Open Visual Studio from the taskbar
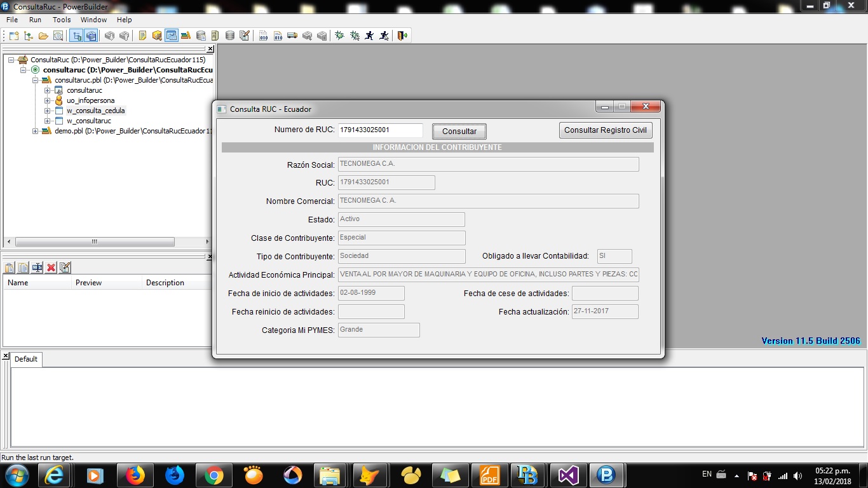868x488 pixels. (568, 475)
